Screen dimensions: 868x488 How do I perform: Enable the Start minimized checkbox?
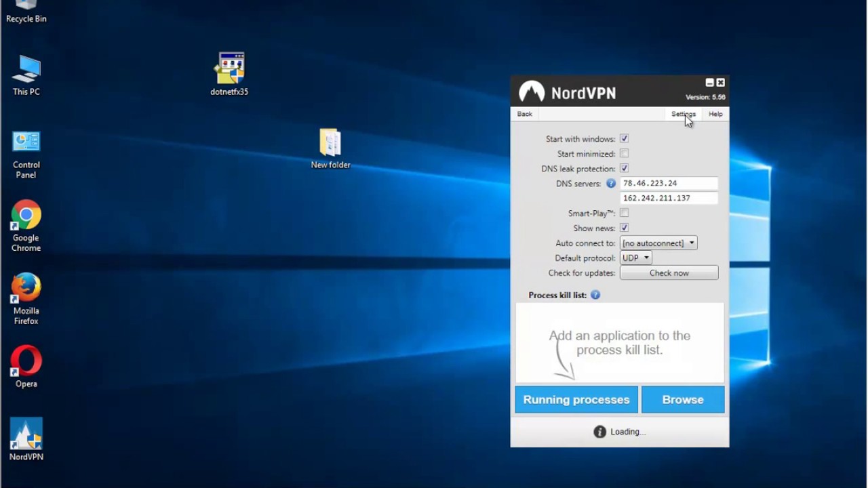coord(624,154)
